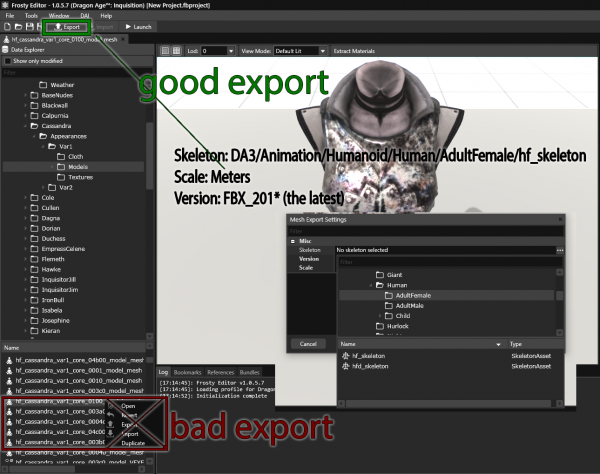The height and width of the screenshot is (474, 600).
Task: Select AdultFemale skeleton folder
Action: [409, 295]
